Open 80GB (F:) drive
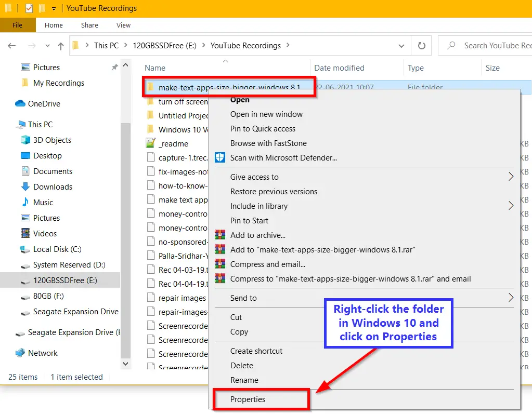 click(48, 296)
